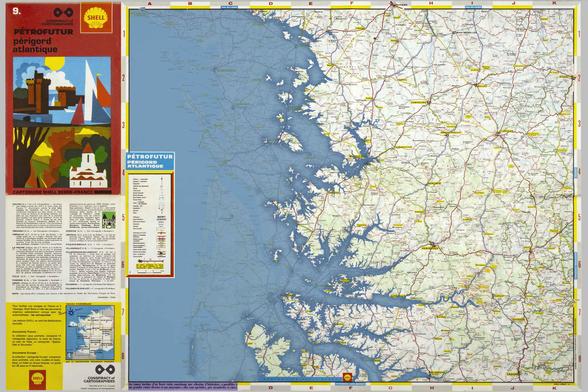This screenshot has height=392, width=588.
Task: Click the PÉTROFUTUR title on the red cover
Action: (44, 32)
